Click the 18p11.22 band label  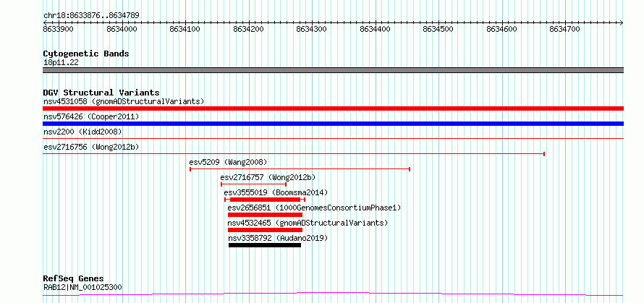(x=61, y=63)
